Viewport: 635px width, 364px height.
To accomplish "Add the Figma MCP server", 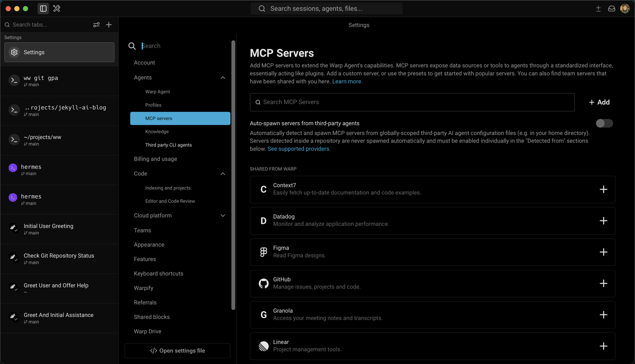I will [603, 252].
